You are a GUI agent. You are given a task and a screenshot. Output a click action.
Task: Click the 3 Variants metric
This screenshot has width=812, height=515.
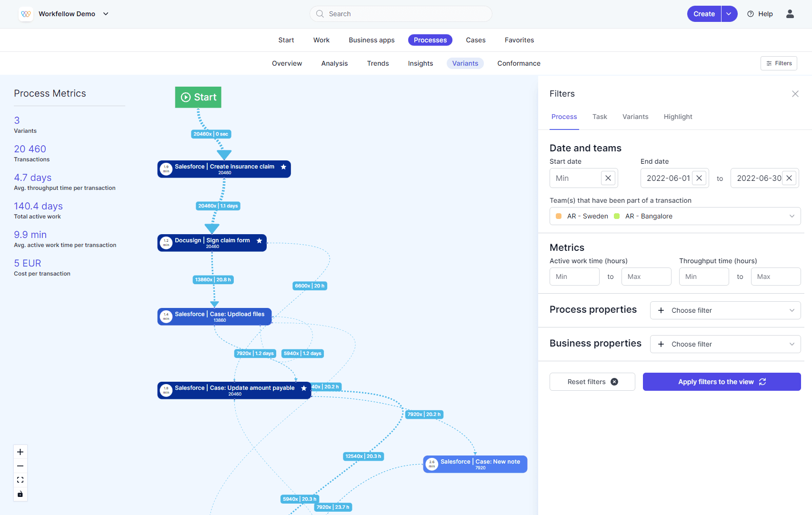pyautogui.click(x=25, y=125)
